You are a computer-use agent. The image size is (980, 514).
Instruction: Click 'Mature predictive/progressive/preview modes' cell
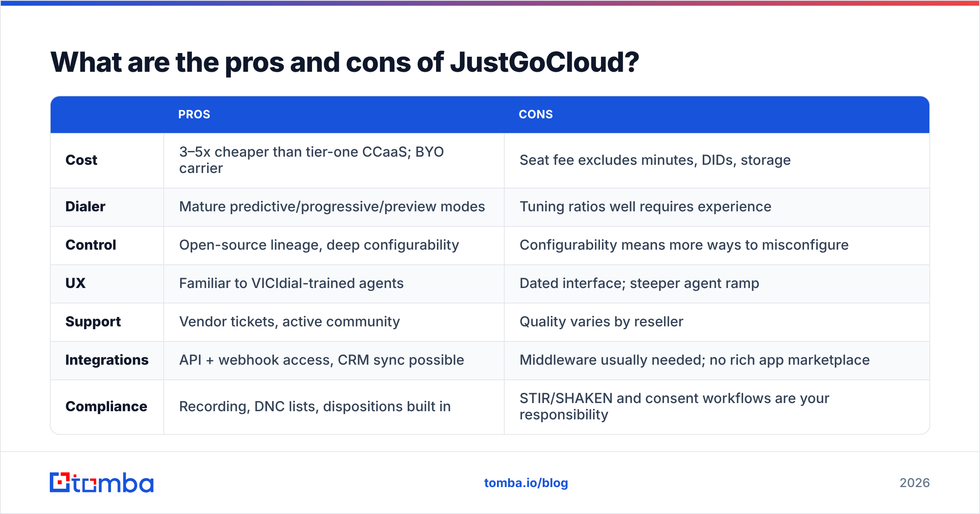[334, 207]
